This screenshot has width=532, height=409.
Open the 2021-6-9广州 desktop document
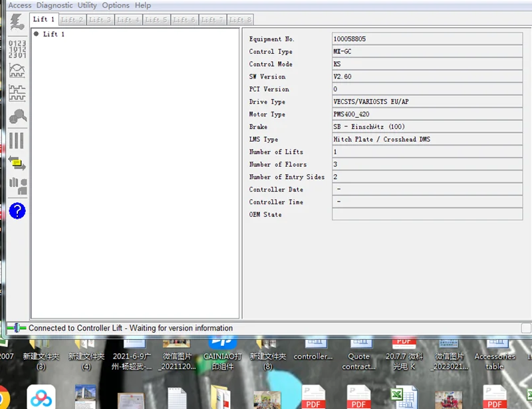pyautogui.click(x=132, y=354)
